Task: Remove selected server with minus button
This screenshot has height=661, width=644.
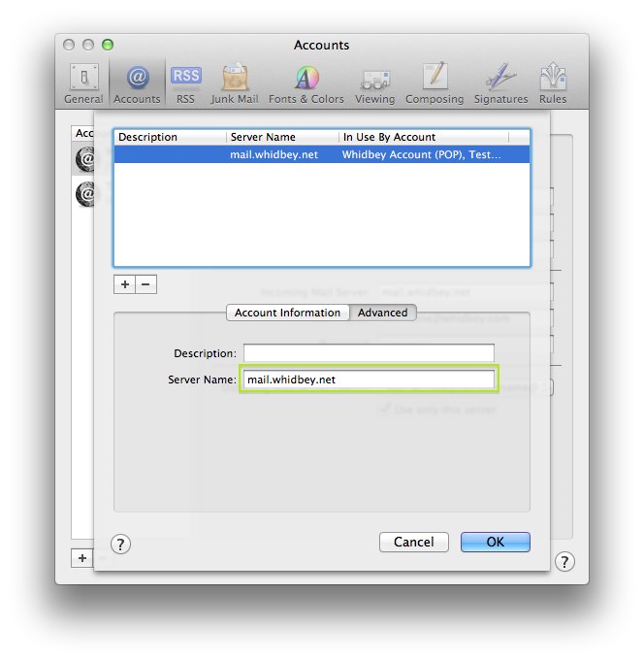Action: (x=145, y=284)
